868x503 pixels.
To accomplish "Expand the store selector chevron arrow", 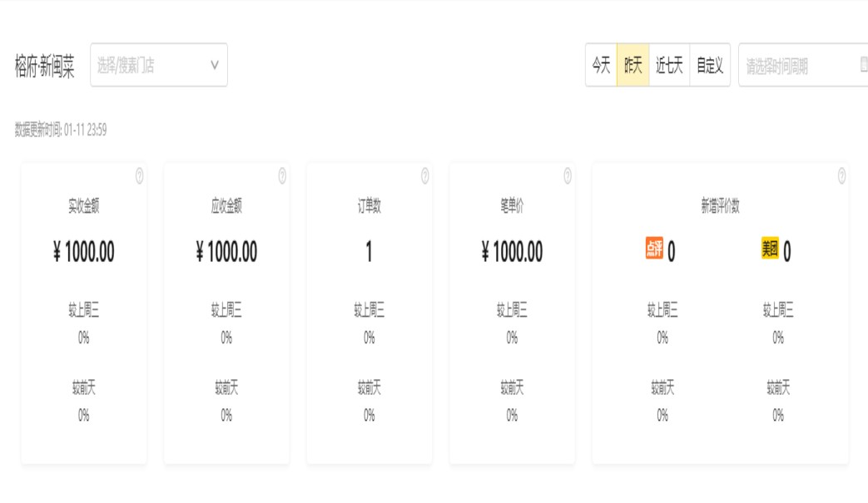I will click(x=214, y=65).
